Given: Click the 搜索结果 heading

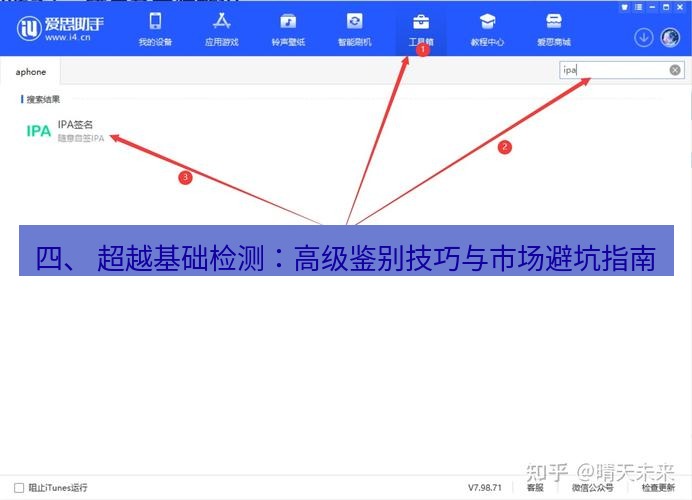Looking at the screenshot, I should click(43, 99).
